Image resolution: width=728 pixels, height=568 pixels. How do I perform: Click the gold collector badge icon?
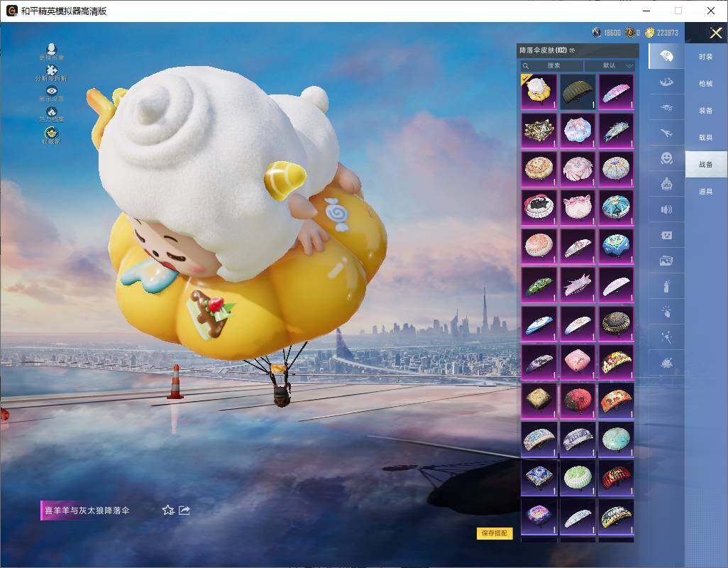click(52, 133)
